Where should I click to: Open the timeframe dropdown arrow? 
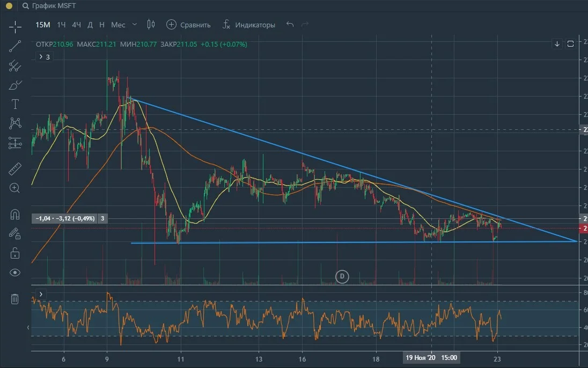[135, 24]
